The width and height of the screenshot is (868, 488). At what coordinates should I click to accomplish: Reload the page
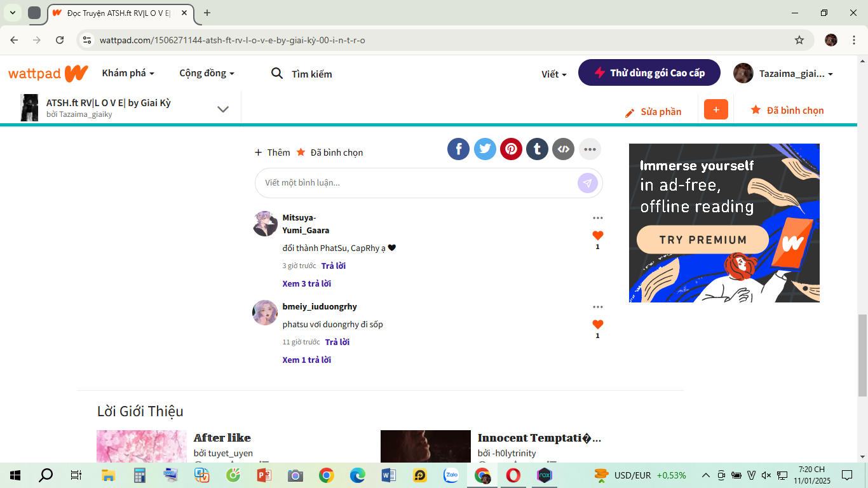60,40
